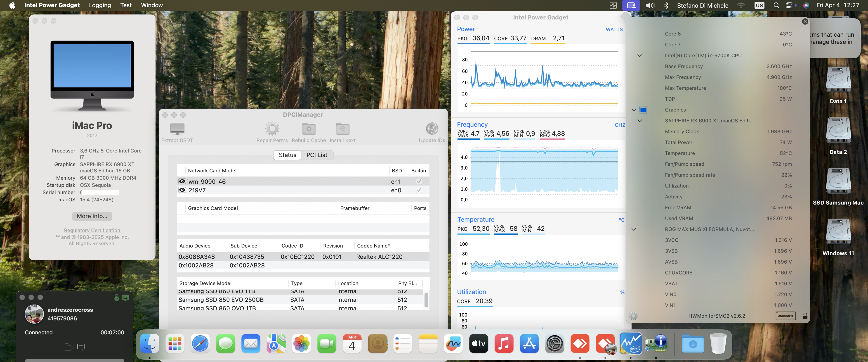The height and width of the screenshot is (362, 868).
Task: Click the Update IDs globe icon
Action: (x=432, y=129)
